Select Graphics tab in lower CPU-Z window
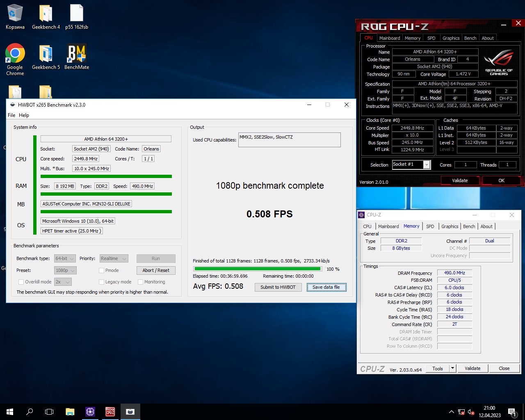The height and width of the screenshot is (420, 525). click(x=450, y=226)
